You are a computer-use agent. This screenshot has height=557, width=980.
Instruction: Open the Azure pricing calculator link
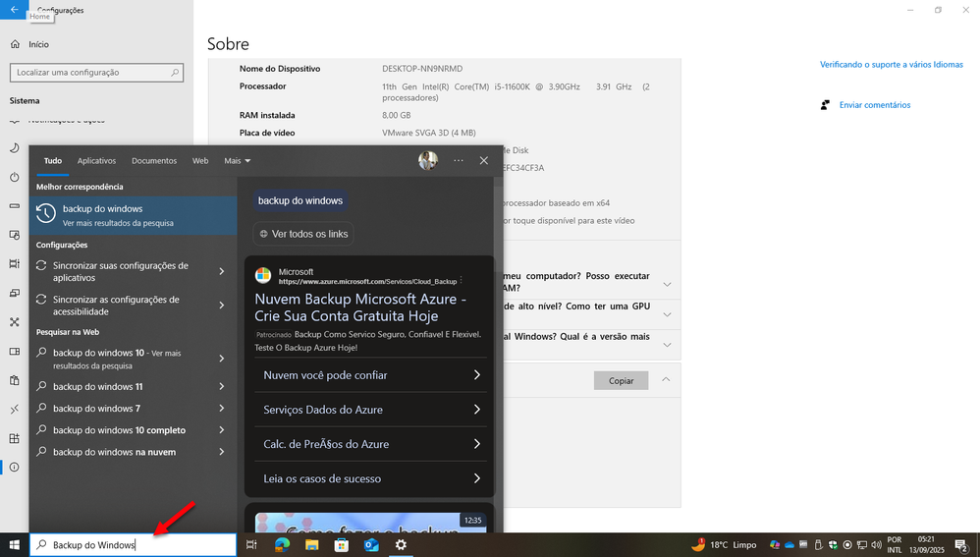(370, 444)
